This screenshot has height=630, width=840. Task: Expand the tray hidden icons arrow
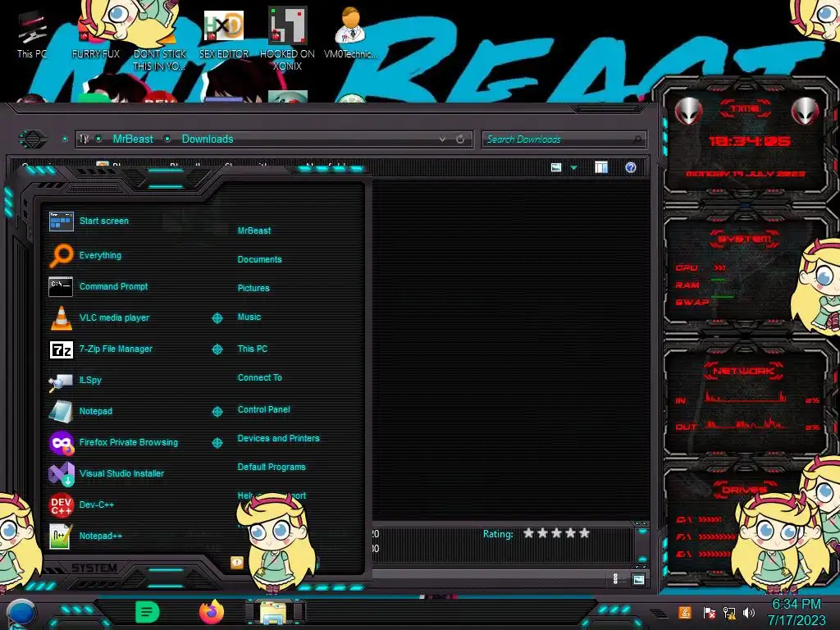[659, 613]
